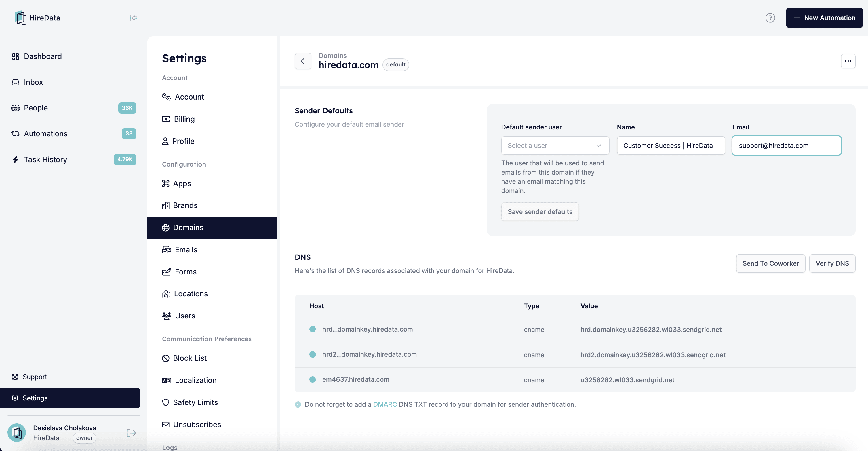The width and height of the screenshot is (868, 451).
Task: Click the Inbox tray icon
Action: tap(16, 82)
